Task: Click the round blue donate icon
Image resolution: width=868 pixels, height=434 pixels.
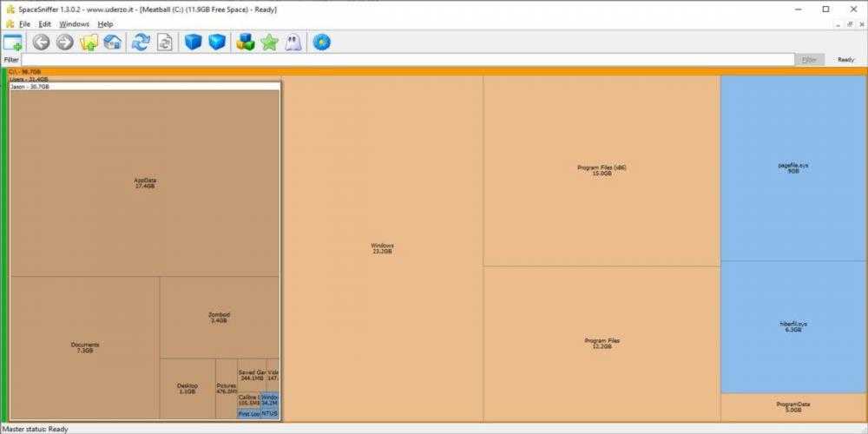Action: point(322,42)
